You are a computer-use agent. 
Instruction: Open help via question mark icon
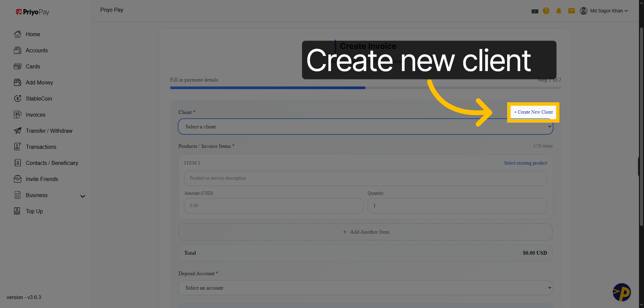546,11
